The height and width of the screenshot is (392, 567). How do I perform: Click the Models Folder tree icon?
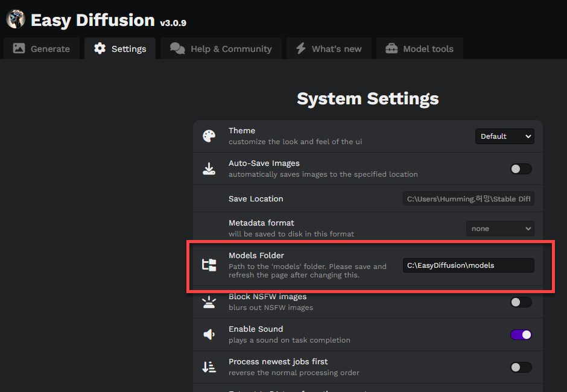click(209, 265)
